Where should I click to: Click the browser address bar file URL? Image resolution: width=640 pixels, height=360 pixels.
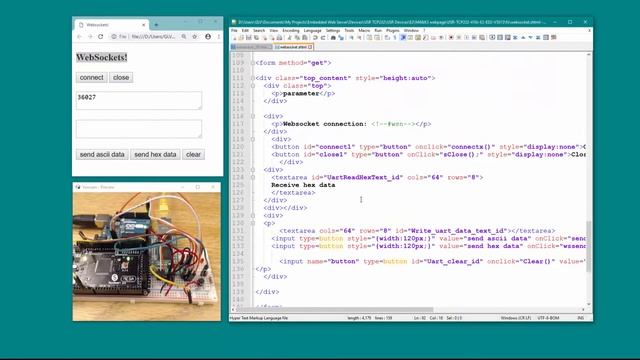pyautogui.click(x=153, y=37)
